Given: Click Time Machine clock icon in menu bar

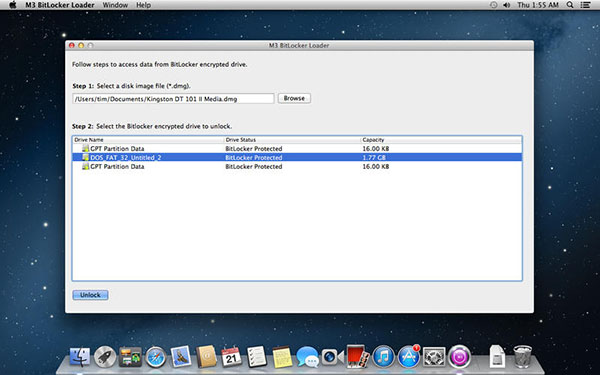Looking at the screenshot, I should coord(494,5).
